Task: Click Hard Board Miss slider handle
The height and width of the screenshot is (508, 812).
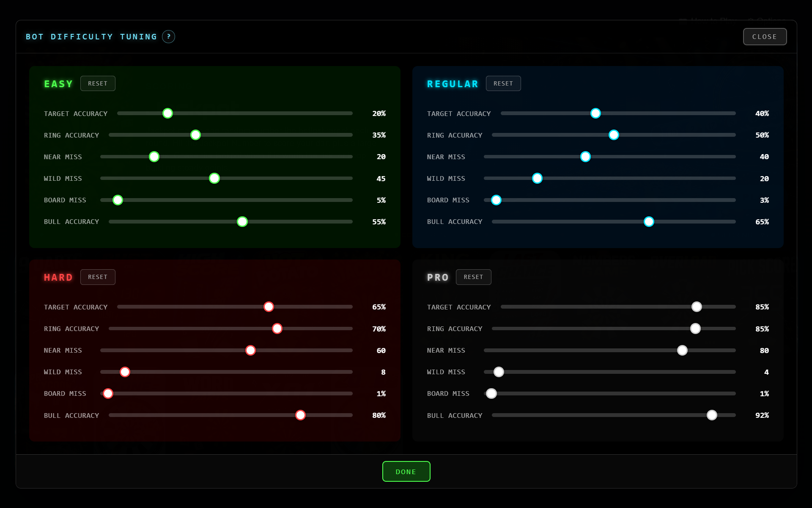Action: pos(108,394)
